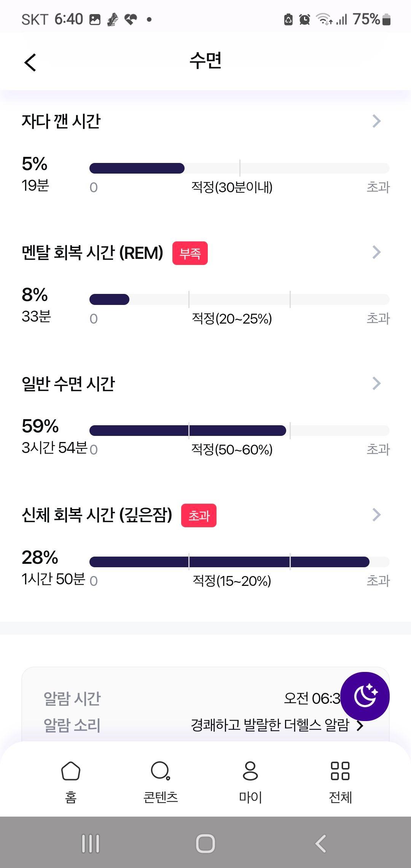The image size is (411, 868).
Task: Tap the Android home navigation button
Action: pyautogui.click(x=205, y=843)
